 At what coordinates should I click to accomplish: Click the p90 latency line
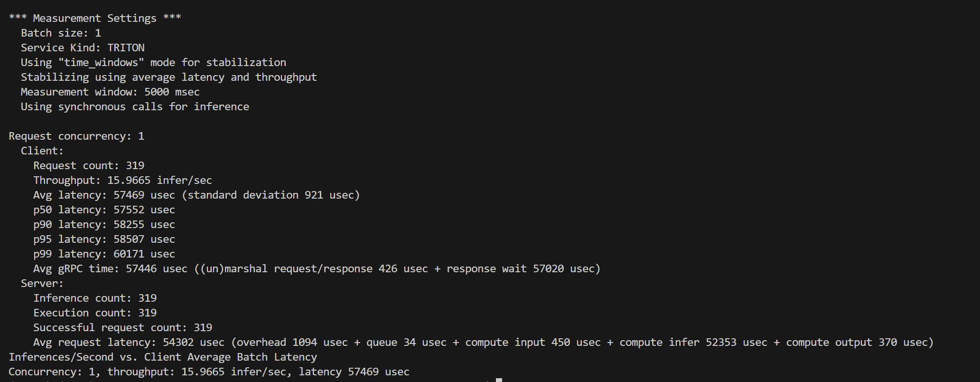click(x=104, y=225)
